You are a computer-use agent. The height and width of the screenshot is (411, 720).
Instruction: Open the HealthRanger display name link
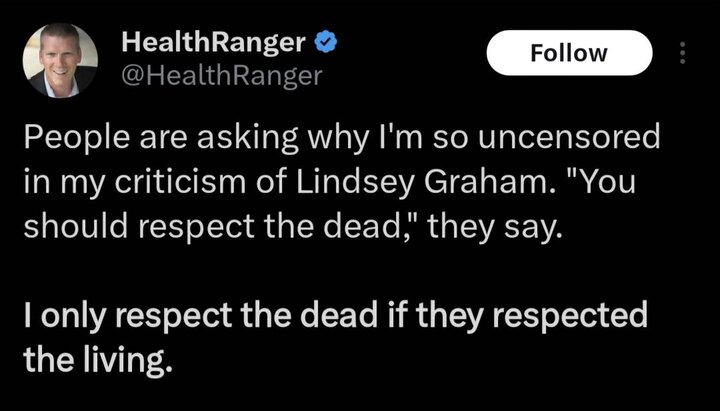point(214,43)
